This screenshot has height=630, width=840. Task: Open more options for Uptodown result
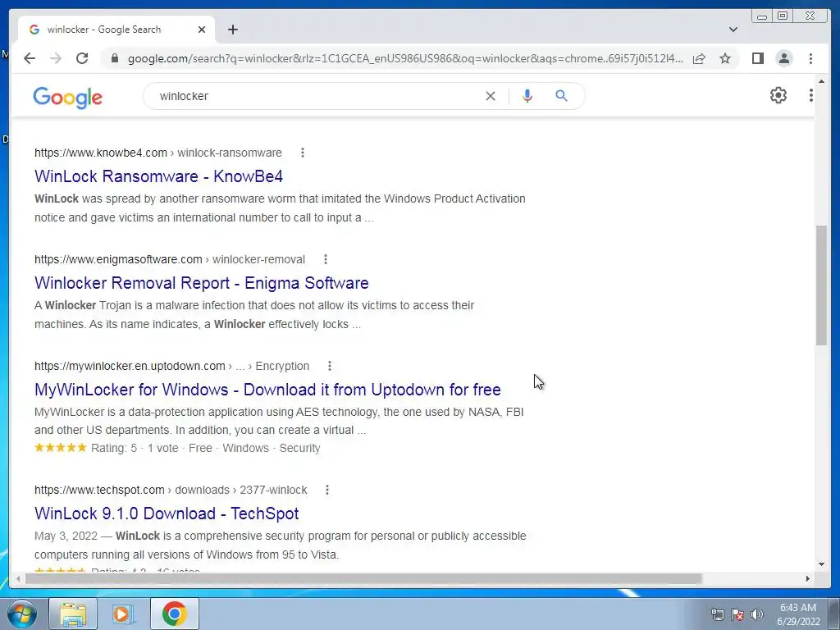[330, 366]
